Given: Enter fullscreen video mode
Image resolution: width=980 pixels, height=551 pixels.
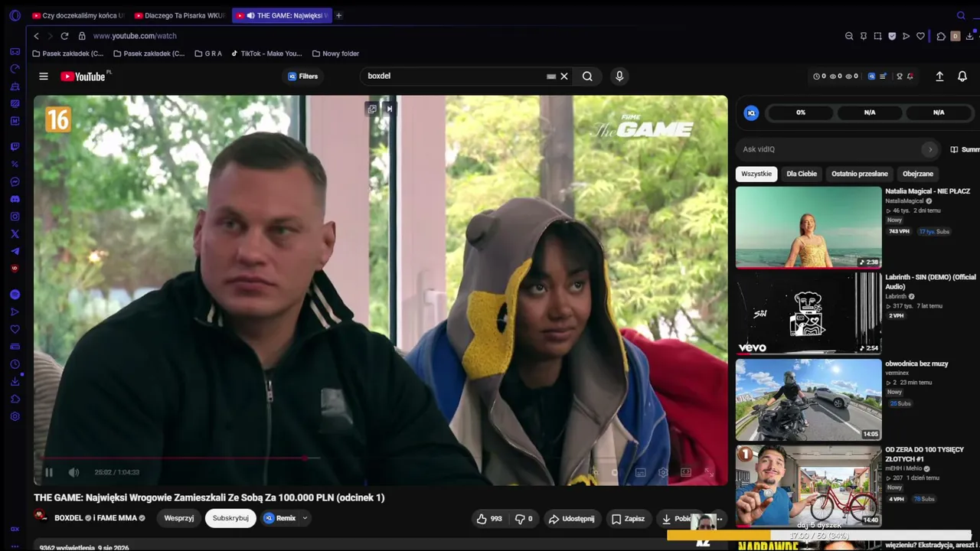Looking at the screenshot, I should (708, 472).
